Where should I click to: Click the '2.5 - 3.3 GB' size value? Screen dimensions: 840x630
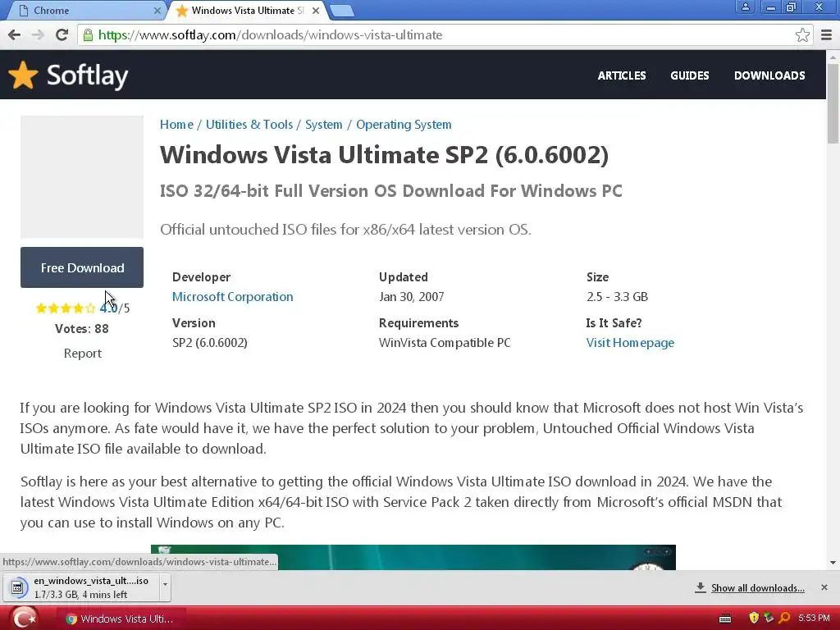coord(617,297)
